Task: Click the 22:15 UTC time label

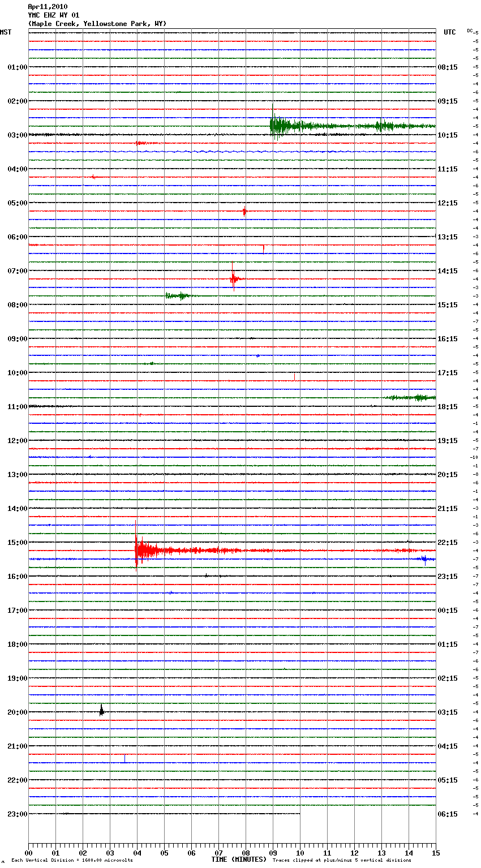Action: (x=448, y=543)
